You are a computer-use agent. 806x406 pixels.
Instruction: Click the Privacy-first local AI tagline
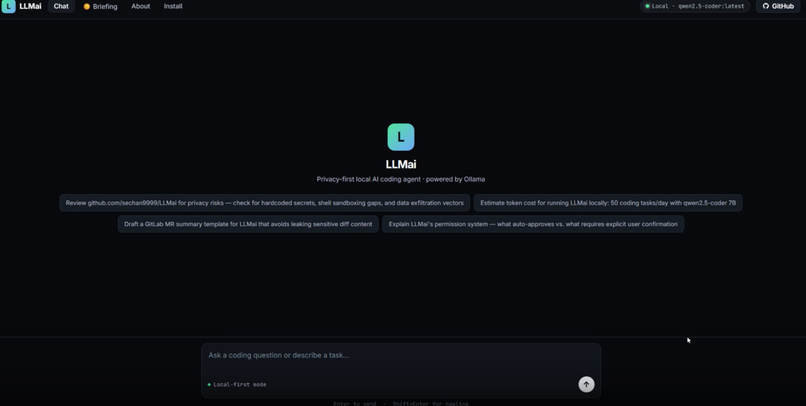click(x=401, y=179)
